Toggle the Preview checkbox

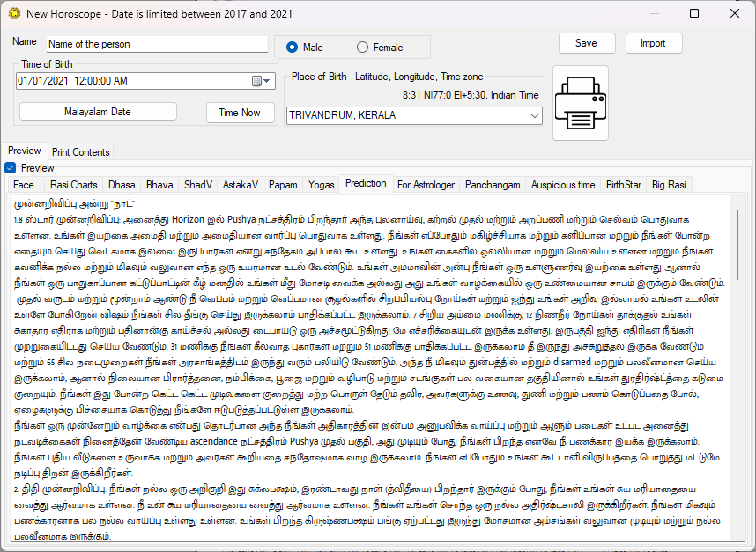coord(10,168)
